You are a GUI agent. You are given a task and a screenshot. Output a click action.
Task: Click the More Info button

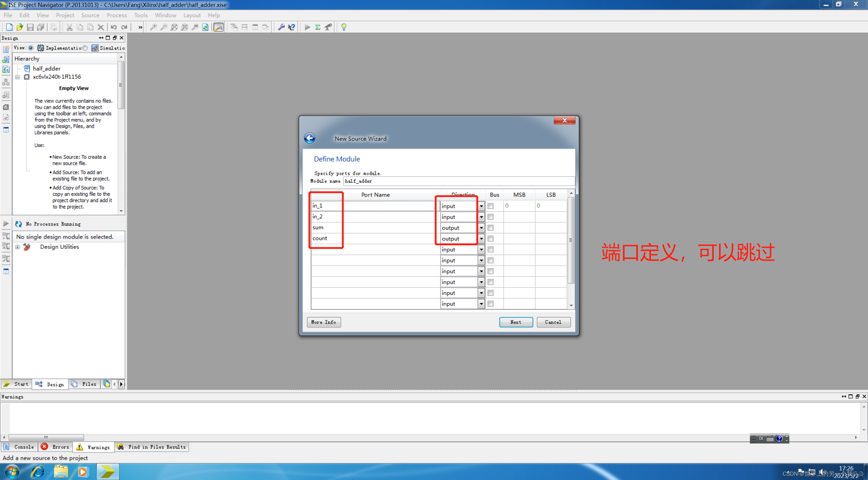click(x=323, y=322)
